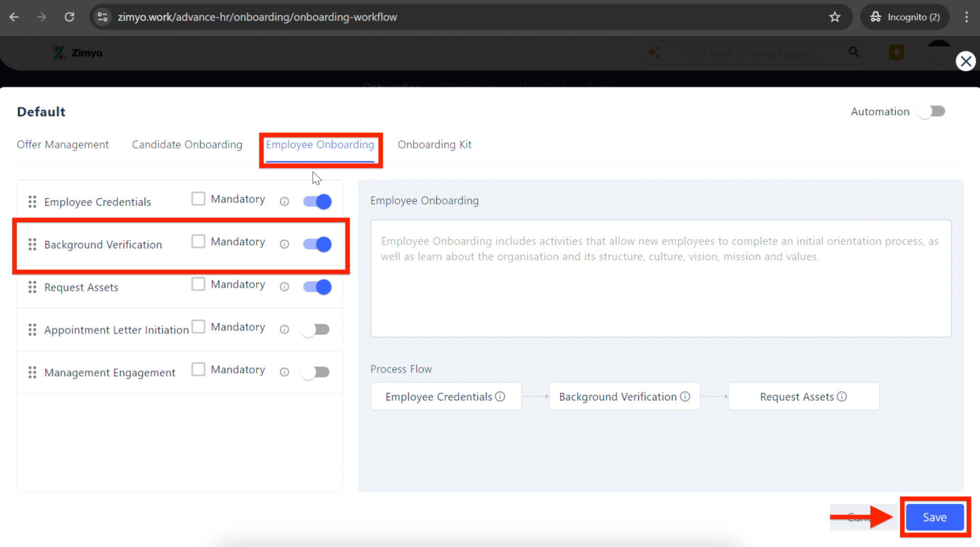The width and height of the screenshot is (980, 547).
Task: Click the Employee Onboarding description text area
Action: 660,278
